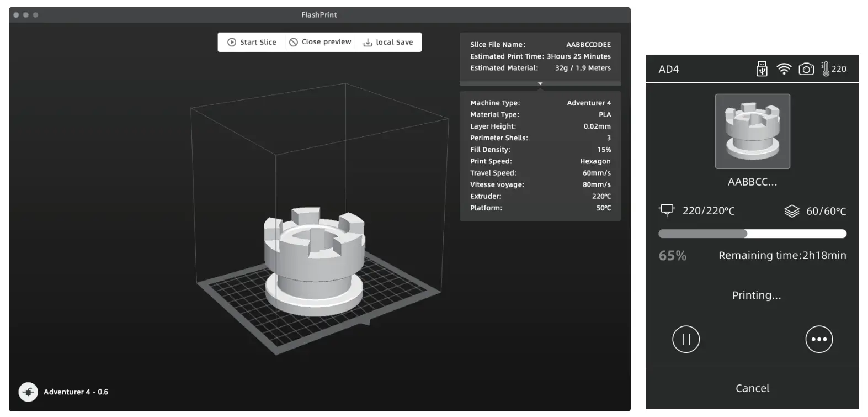Collapse the slice info panel arrow

coord(540,83)
